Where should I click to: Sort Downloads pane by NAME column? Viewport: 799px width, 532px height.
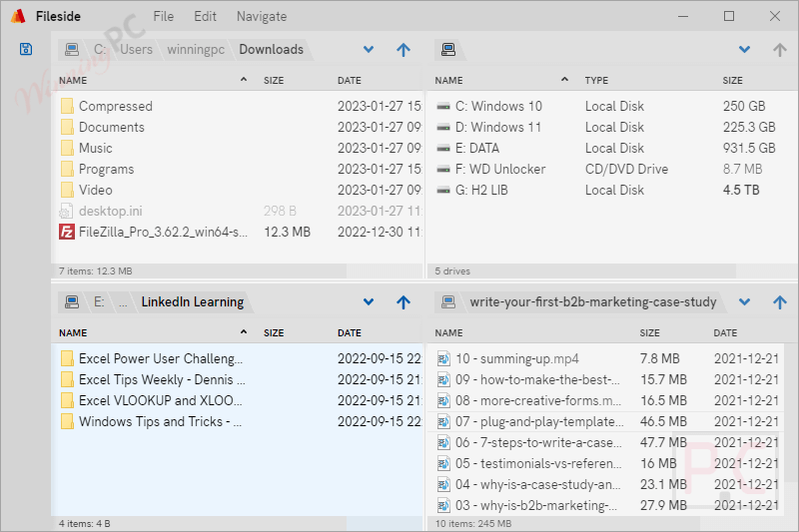click(x=73, y=81)
